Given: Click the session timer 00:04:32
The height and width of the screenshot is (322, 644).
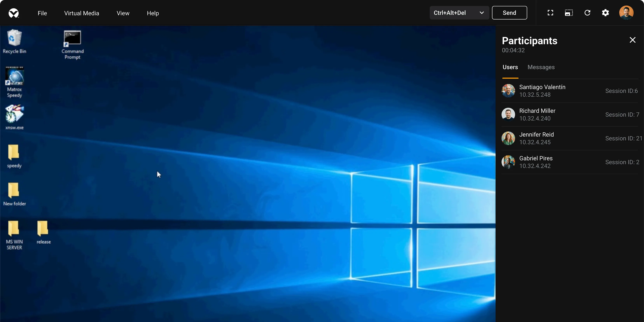Looking at the screenshot, I should click(513, 50).
